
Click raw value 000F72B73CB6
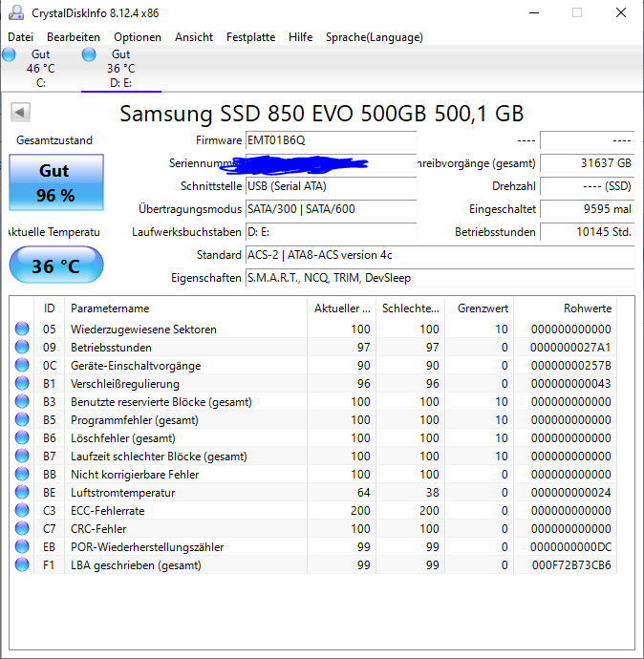[571, 565]
